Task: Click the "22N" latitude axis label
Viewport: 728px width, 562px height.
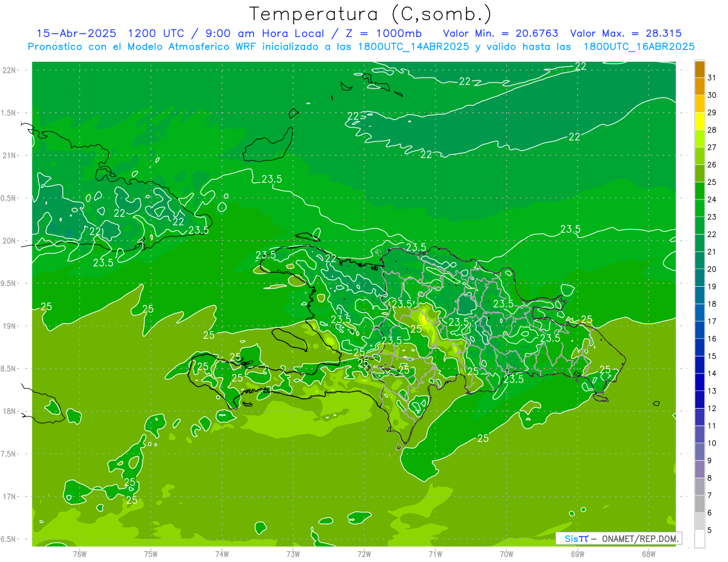Action: coord(10,70)
